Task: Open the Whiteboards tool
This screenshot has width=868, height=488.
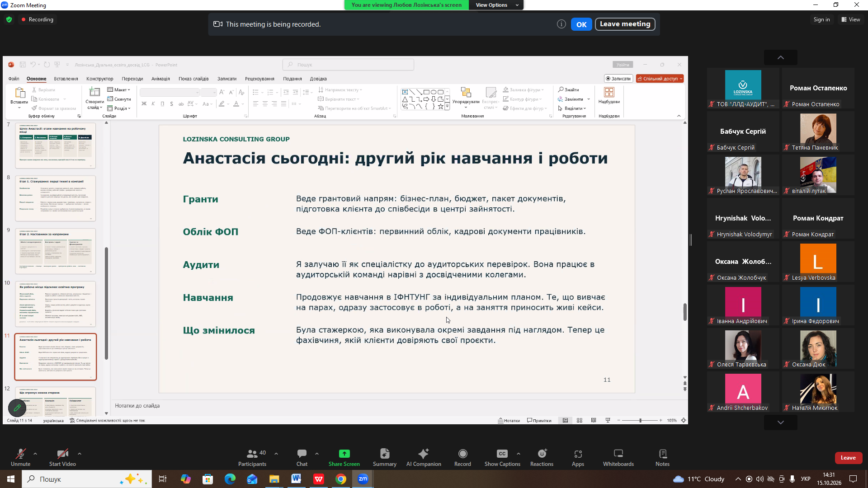Action: pos(618,457)
